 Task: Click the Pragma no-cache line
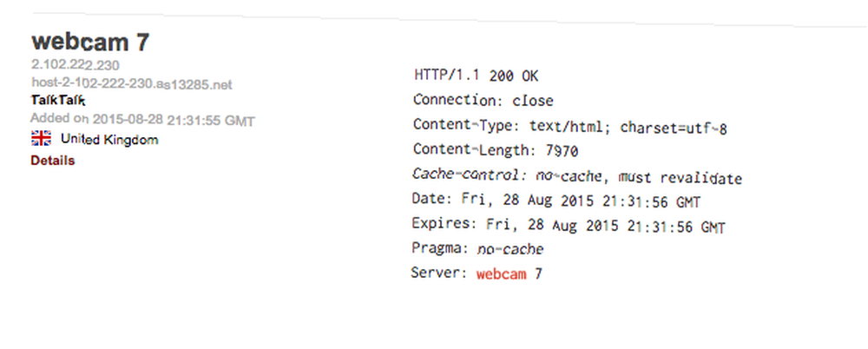pyautogui.click(x=477, y=249)
